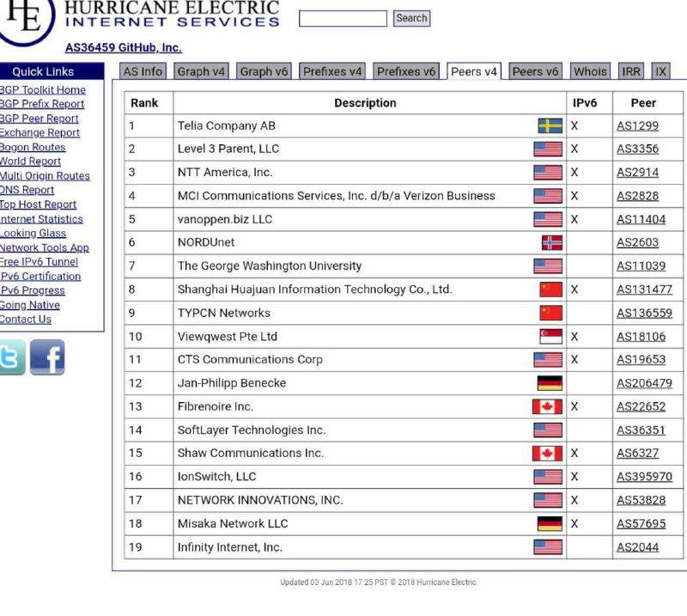Switch to the Graph v6 tab
This screenshot has height=616, width=687.
point(264,71)
